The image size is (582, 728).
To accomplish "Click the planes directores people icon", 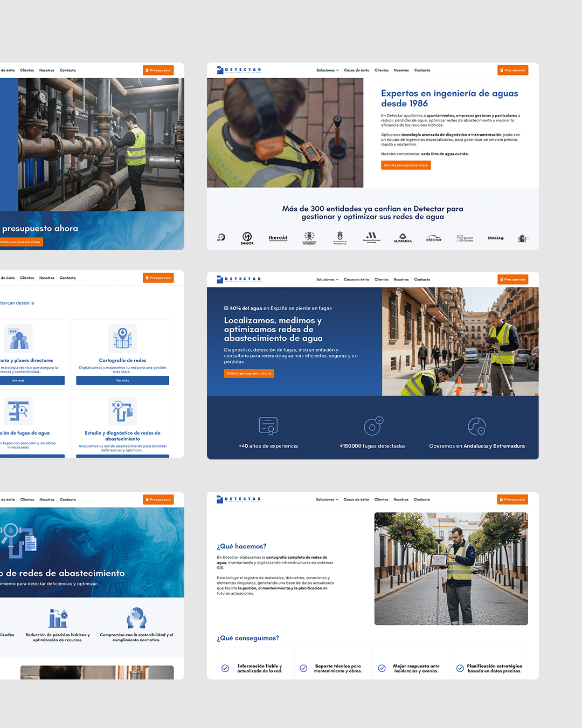I will (18, 338).
